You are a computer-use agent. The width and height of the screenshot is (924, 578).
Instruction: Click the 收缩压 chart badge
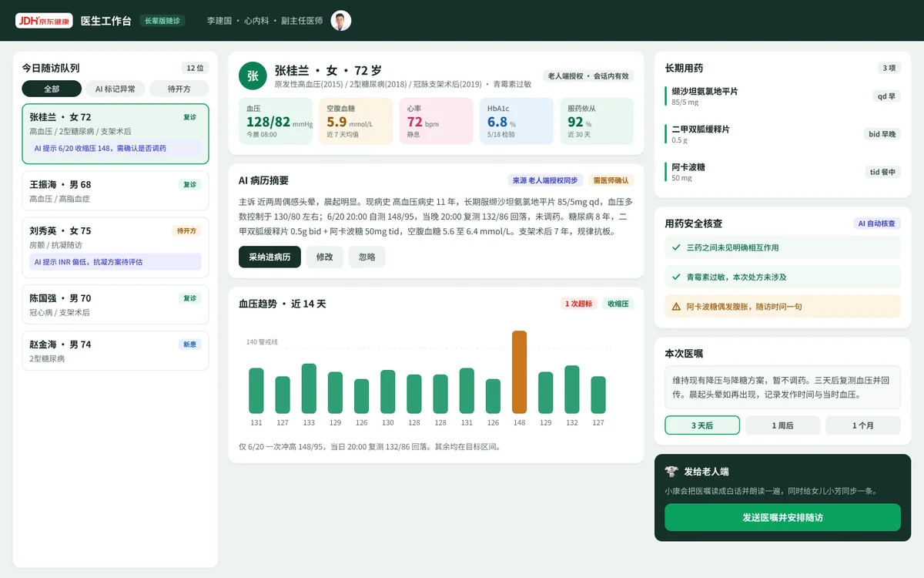click(x=618, y=304)
